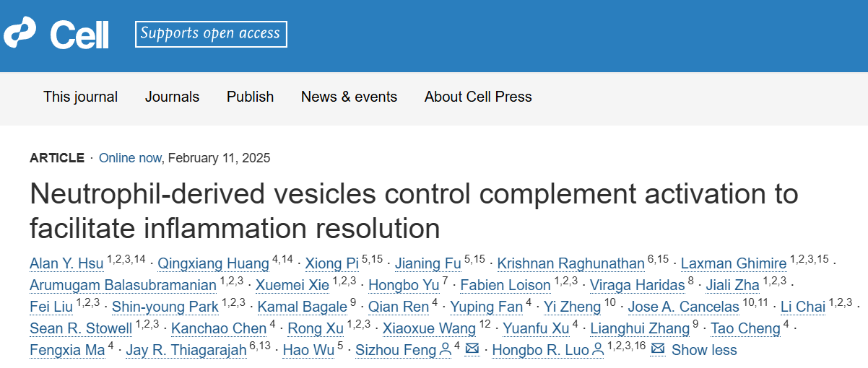
Task: Open the News & events menu
Action: (349, 97)
